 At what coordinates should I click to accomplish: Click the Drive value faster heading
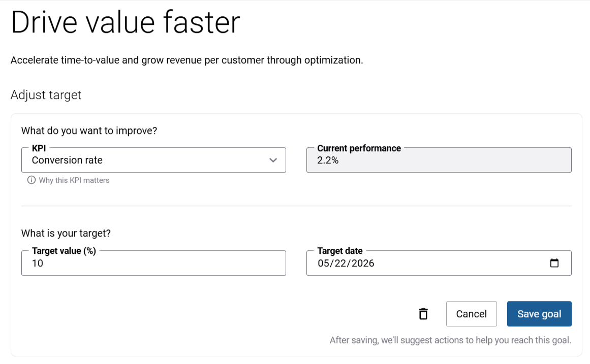(x=125, y=22)
